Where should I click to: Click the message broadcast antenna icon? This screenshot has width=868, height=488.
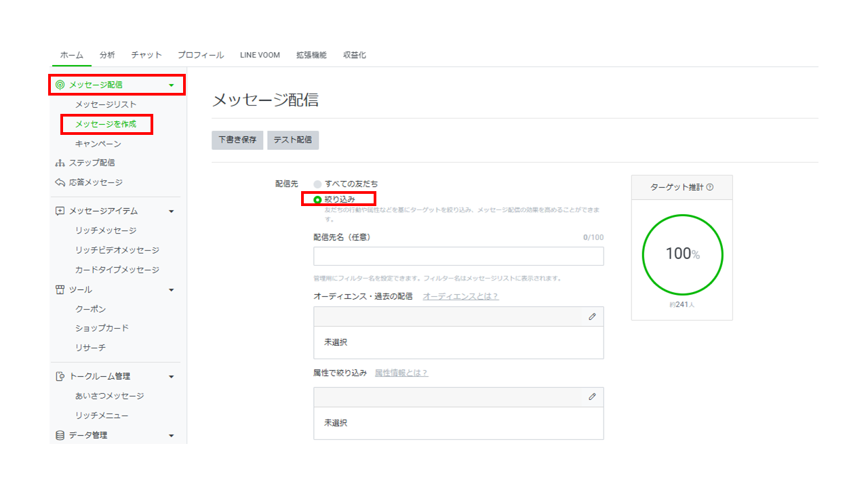pos(60,85)
